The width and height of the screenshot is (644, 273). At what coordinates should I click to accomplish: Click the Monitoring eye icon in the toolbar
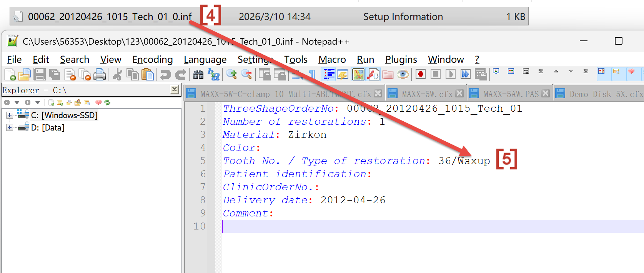[x=403, y=74]
